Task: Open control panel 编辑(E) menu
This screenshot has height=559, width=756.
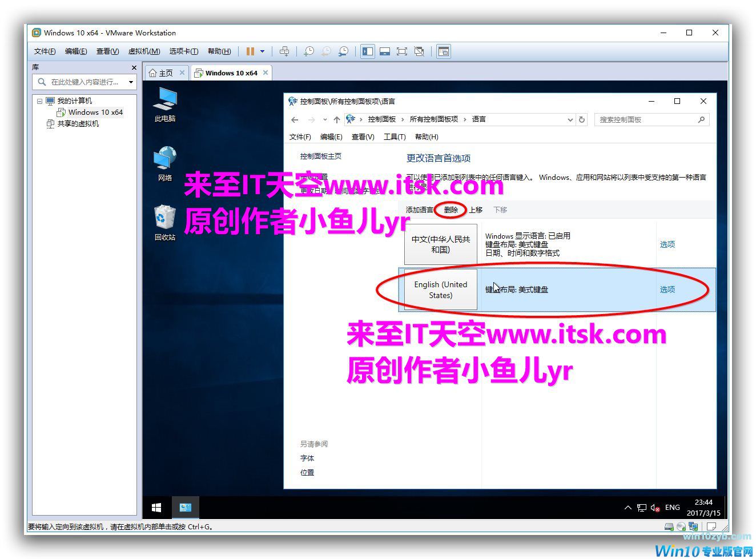Action: pos(331,137)
